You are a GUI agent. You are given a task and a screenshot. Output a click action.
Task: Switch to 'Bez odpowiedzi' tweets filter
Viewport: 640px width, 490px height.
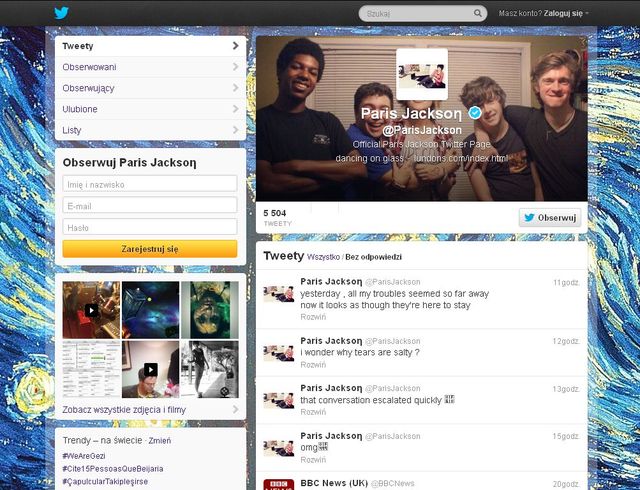pos(374,257)
